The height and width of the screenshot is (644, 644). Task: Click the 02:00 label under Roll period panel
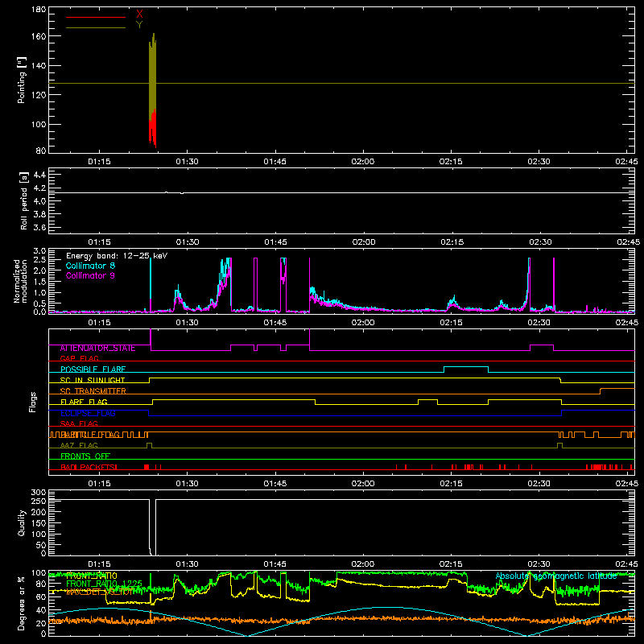(364, 242)
